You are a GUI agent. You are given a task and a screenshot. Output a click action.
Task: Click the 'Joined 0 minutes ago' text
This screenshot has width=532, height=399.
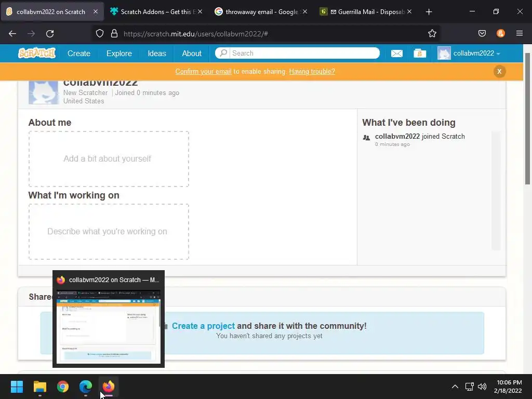147,92
